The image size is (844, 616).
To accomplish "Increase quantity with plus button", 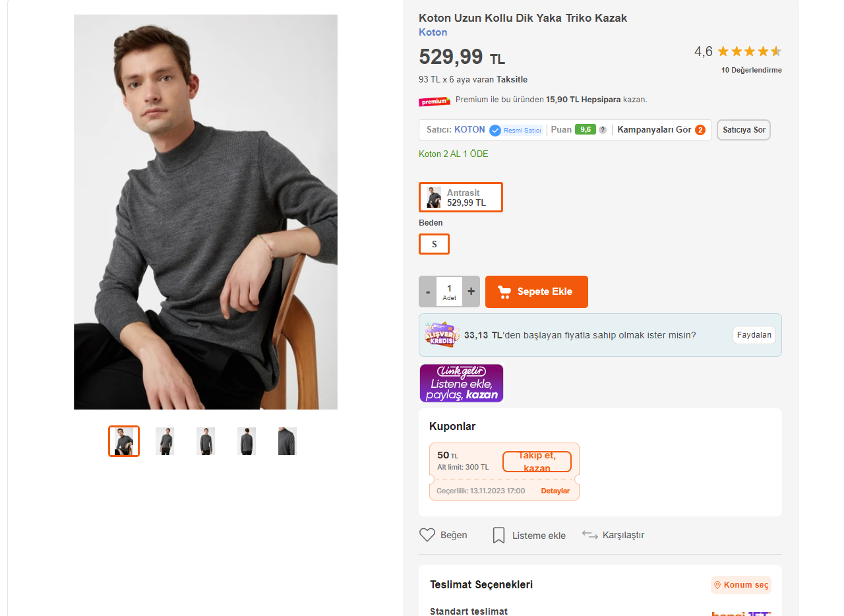I will click(x=471, y=292).
